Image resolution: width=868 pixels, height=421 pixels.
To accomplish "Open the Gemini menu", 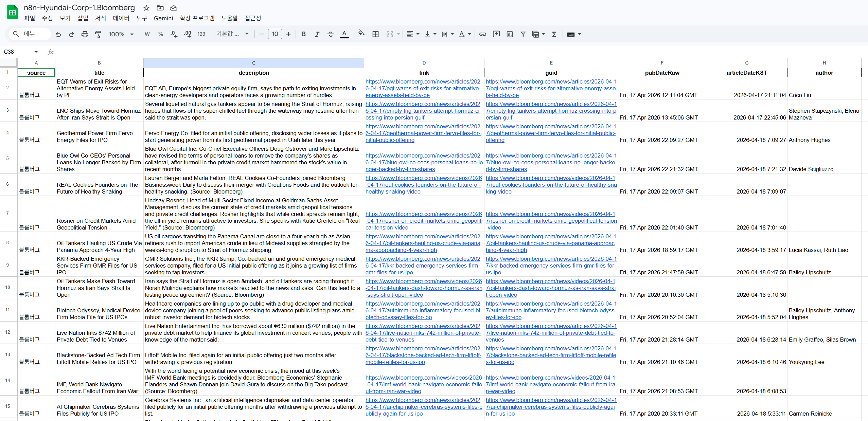I will pyautogui.click(x=163, y=18).
